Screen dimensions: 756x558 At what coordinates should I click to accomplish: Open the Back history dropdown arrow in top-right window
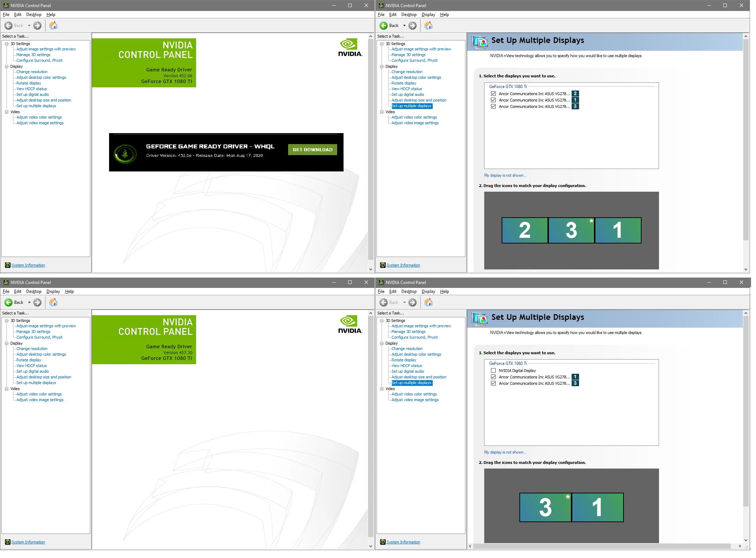[x=404, y=26]
